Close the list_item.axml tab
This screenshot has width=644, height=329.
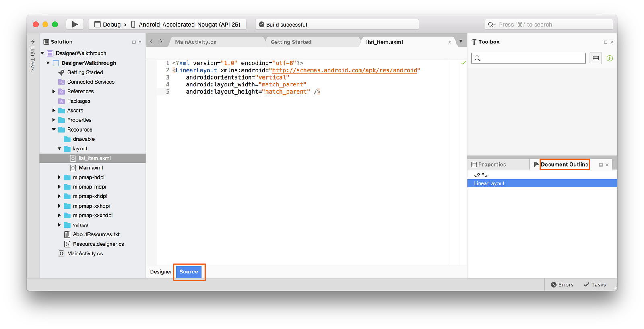click(450, 42)
